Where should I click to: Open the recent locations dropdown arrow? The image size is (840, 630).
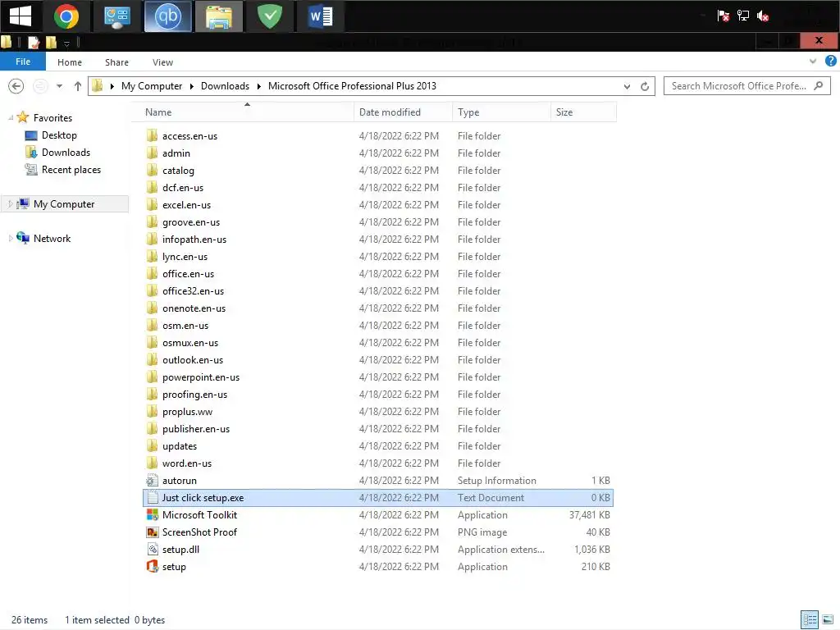[x=59, y=85]
